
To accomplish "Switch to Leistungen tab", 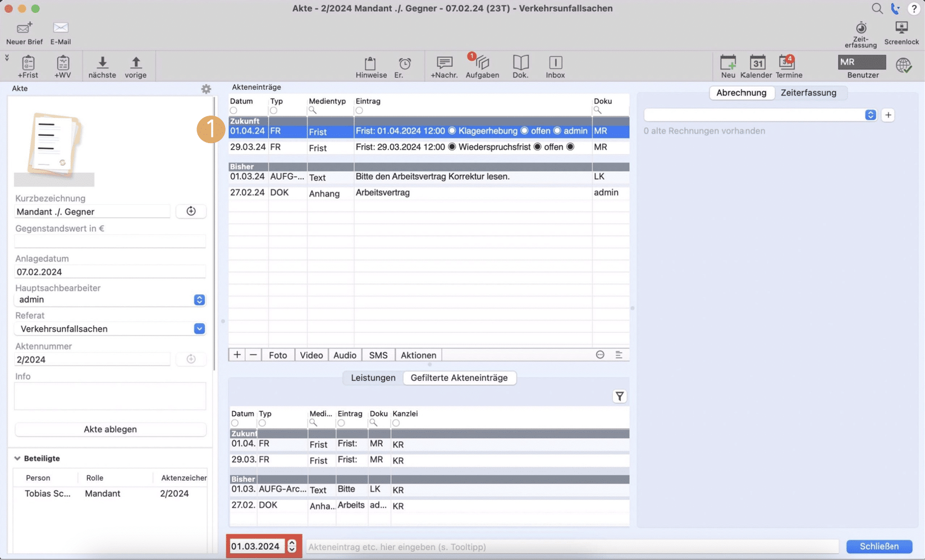I will point(373,378).
